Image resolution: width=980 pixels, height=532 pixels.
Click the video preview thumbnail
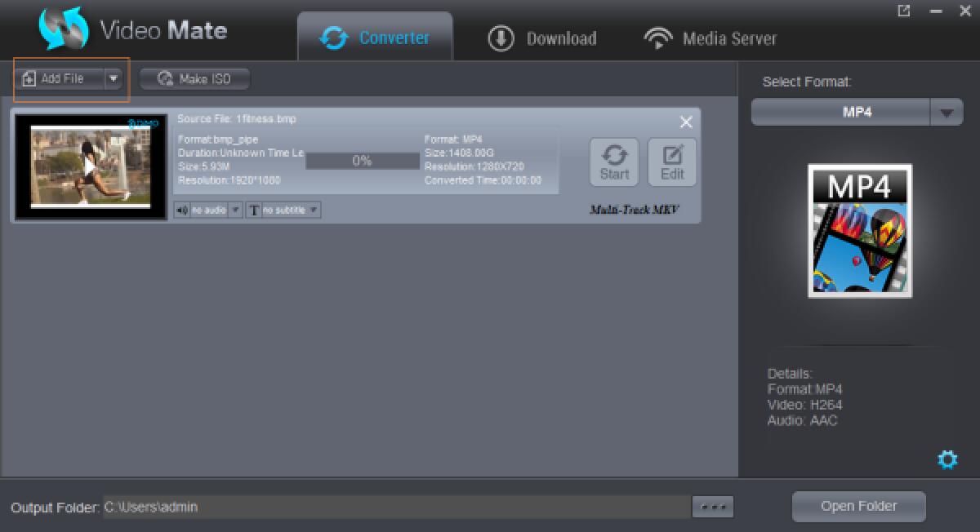[x=90, y=166]
